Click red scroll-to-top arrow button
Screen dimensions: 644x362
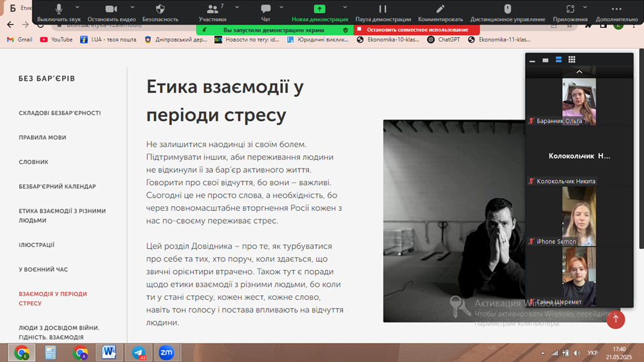pyautogui.click(x=616, y=319)
